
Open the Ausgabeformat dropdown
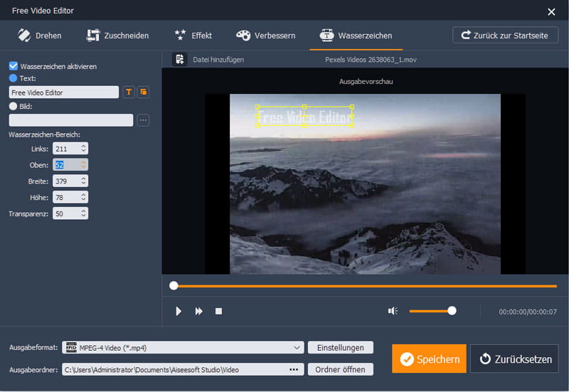tap(183, 347)
